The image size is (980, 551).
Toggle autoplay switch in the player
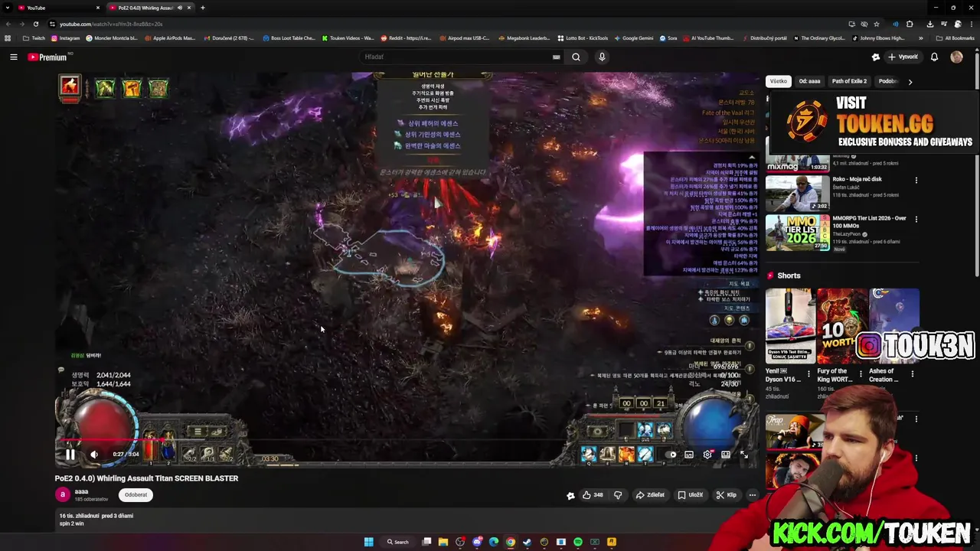point(670,455)
